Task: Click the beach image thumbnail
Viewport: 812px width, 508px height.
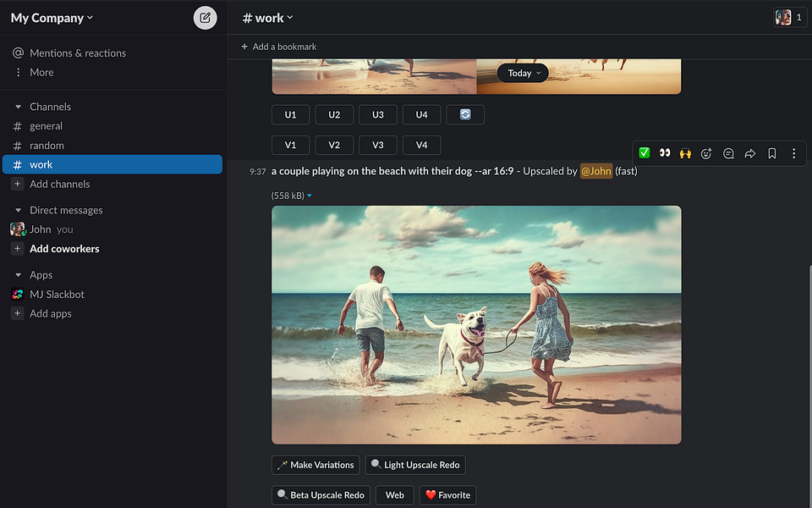Action: (x=475, y=323)
